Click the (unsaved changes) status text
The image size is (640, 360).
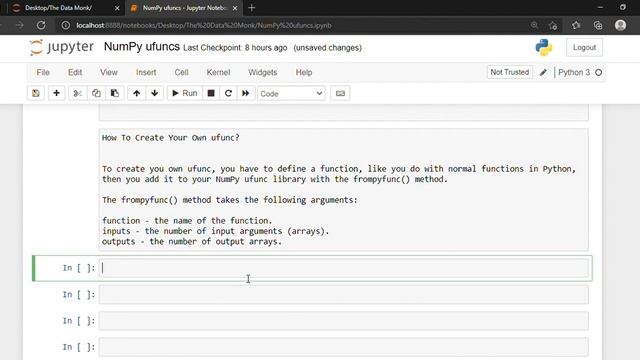tap(327, 48)
